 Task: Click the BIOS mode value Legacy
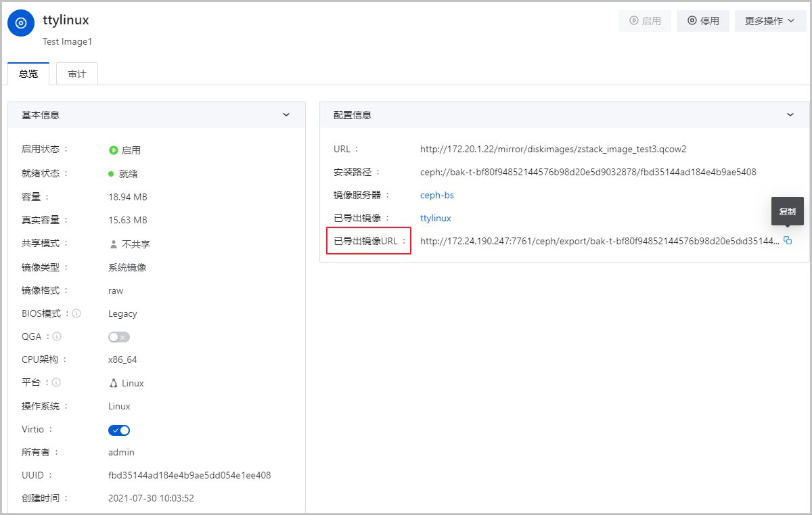click(x=122, y=313)
